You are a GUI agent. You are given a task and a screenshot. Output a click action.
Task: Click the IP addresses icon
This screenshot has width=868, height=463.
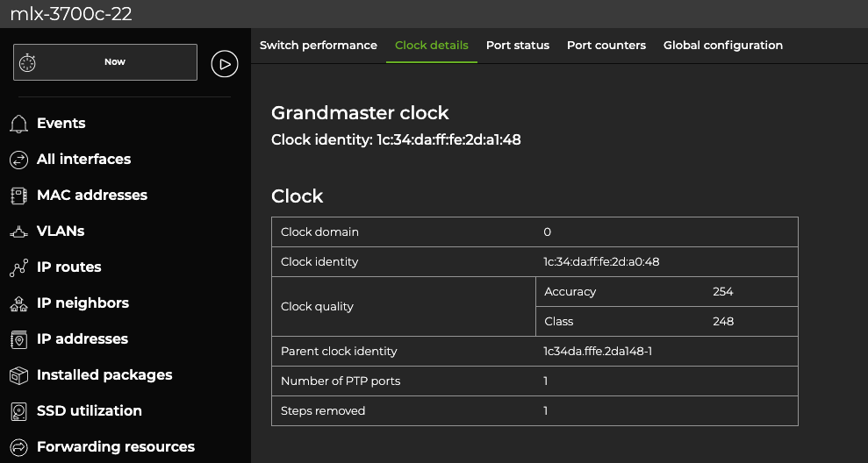coord(18,339)
